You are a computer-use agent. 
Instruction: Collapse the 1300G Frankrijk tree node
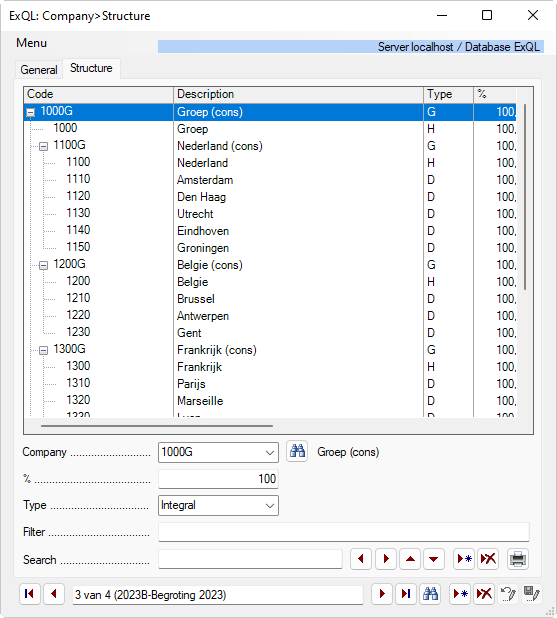pos(44,351)
